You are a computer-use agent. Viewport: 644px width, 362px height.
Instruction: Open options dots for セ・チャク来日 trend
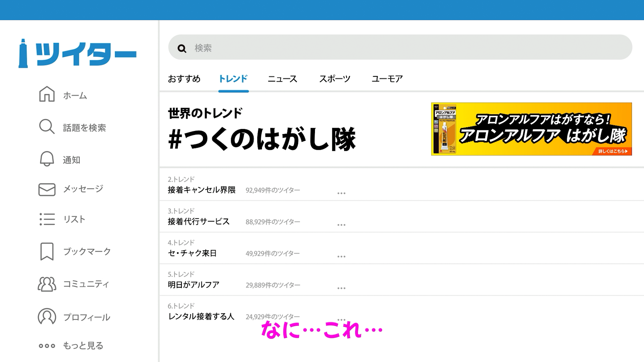[341, 256]
